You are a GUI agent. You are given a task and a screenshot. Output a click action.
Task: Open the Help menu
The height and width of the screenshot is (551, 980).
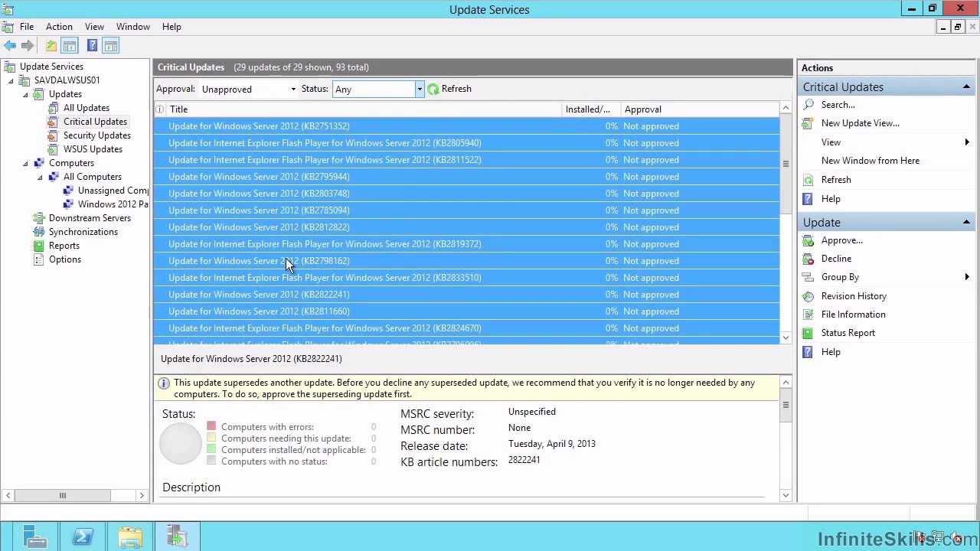[171, 27]
